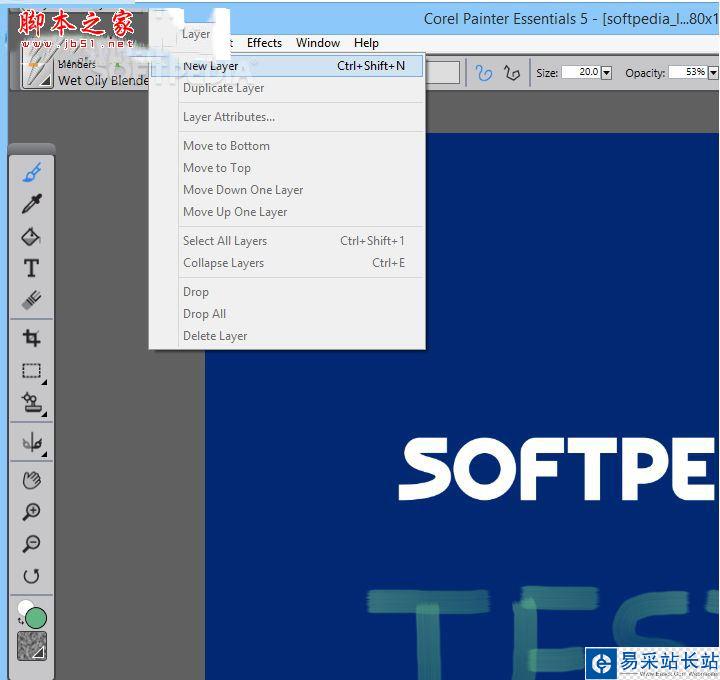
Task: Open the Opacity value dropdown arrow
Action: coord(713,73)
